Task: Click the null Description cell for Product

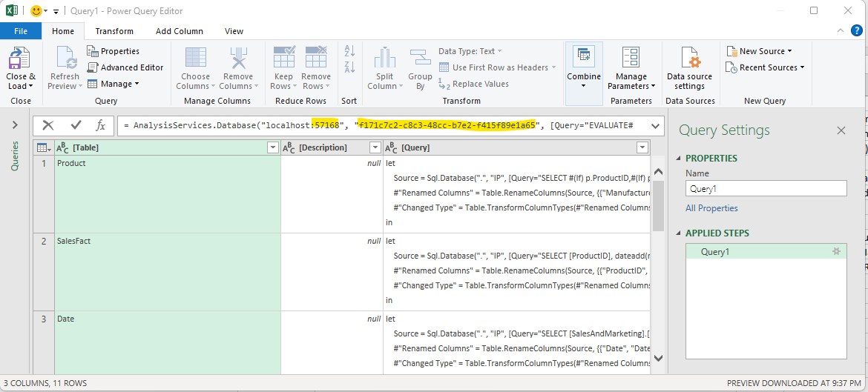Action: [332, 194]
